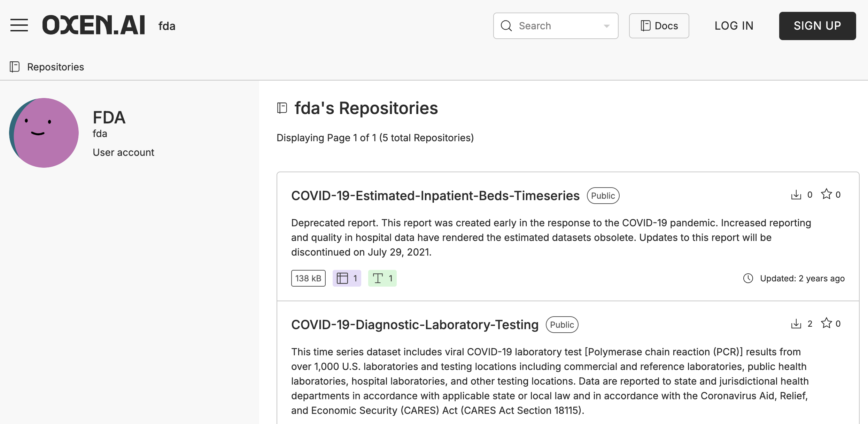The image size is (868, 424).
Task: Click the repository icon beside fda's Repositories
Action: pyautogui.click(x=282, y=108)
